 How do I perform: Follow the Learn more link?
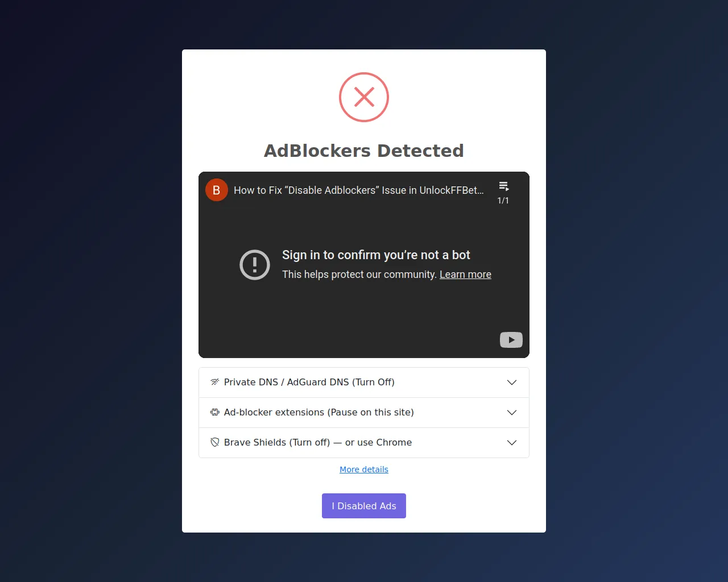465,275
